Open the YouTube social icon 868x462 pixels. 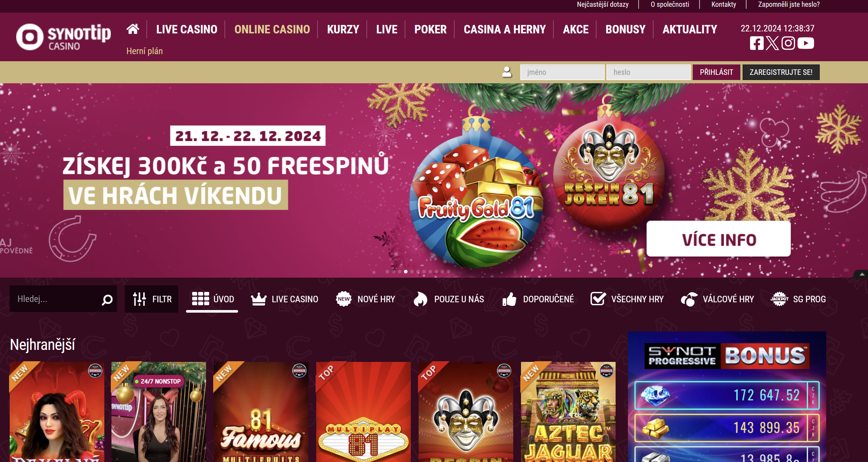[x=806, y=43]
